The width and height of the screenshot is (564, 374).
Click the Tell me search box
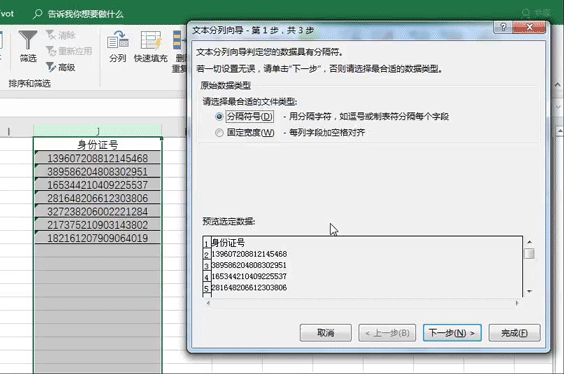[78, 14]
